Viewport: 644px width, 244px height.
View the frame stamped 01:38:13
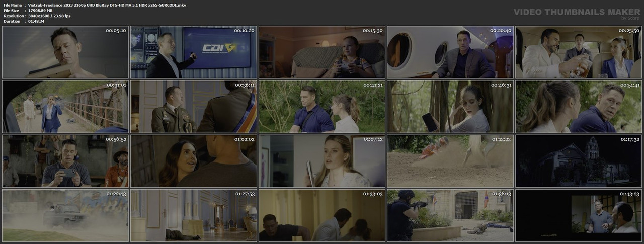click(x=450, y=215)
